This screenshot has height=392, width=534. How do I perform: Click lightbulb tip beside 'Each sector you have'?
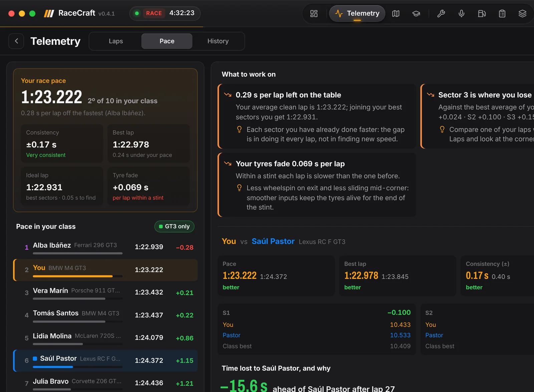[239, 129]
